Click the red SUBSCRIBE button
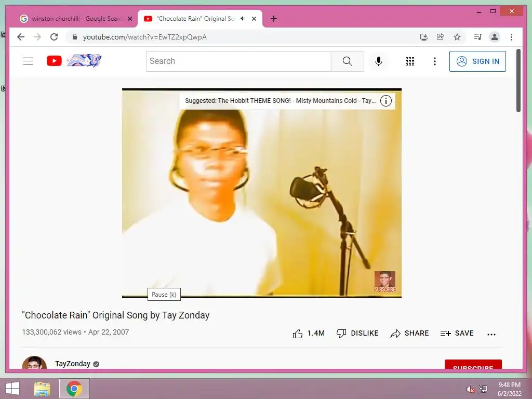This screenshot has height=399, width=532. click(473, 364)
